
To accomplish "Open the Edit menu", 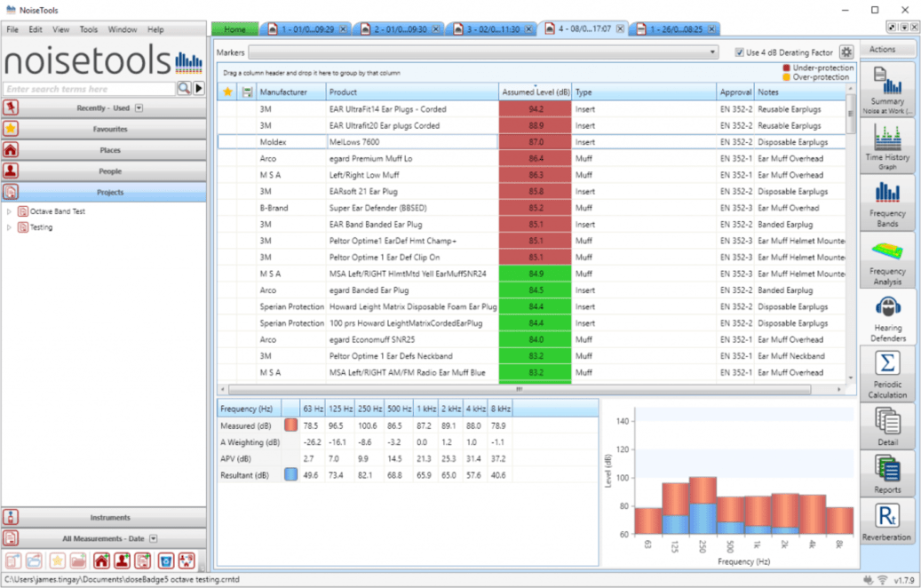I will [x=36, y=29].
